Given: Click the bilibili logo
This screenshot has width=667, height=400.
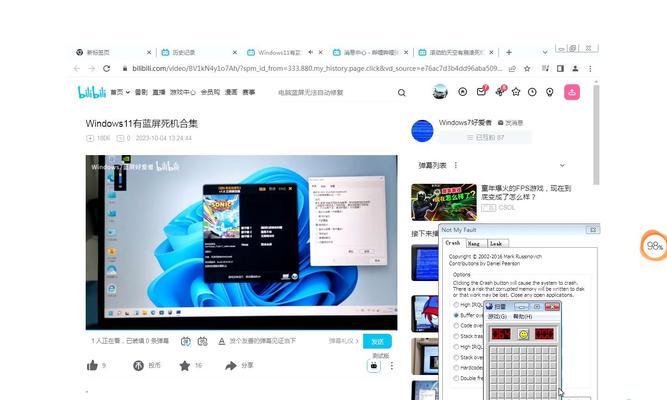Looking at the screenshot, I should pyautogui.click(x=91, y=92).
